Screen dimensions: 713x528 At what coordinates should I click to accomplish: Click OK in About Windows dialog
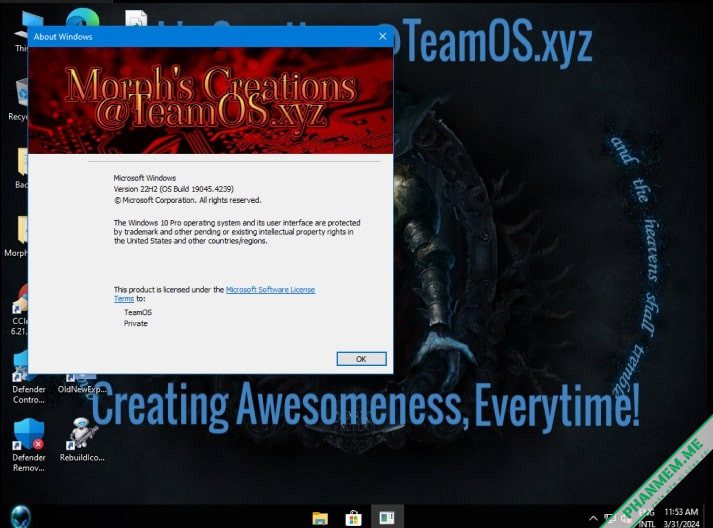(362, 359)
